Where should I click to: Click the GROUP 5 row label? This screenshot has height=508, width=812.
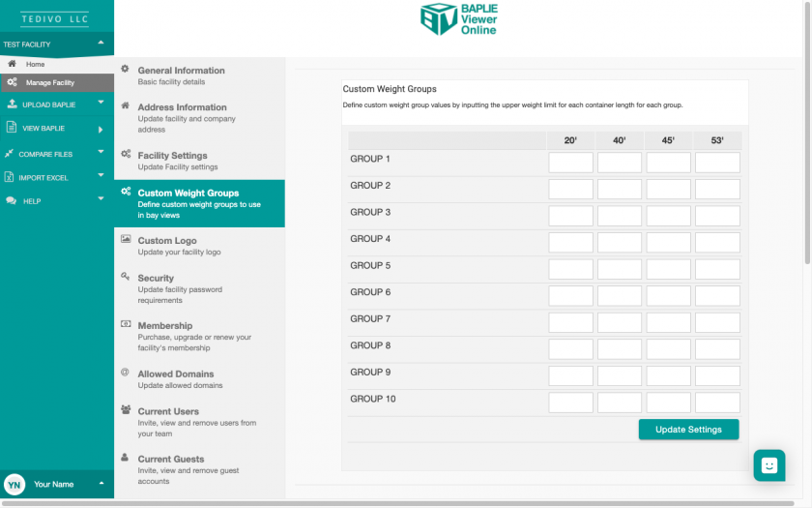370,265
